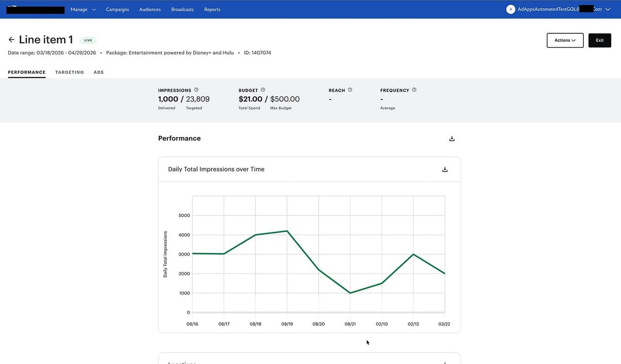Open the ADS tab
The image size is (621, 364).
[x=98, y=72]
